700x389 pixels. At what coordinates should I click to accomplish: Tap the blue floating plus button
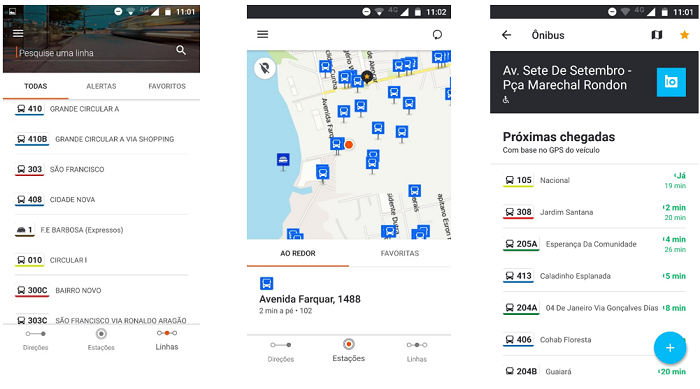coord(670,348)
